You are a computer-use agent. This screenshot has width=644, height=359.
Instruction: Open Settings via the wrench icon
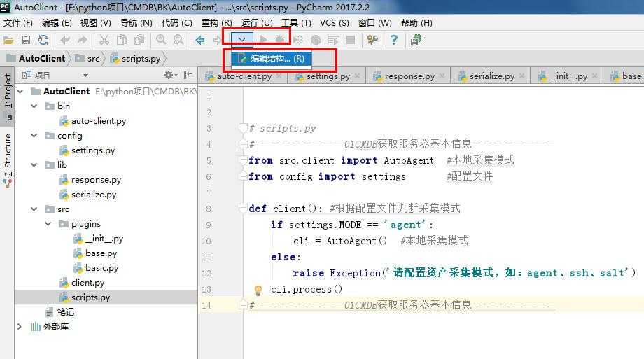(372, 40)
